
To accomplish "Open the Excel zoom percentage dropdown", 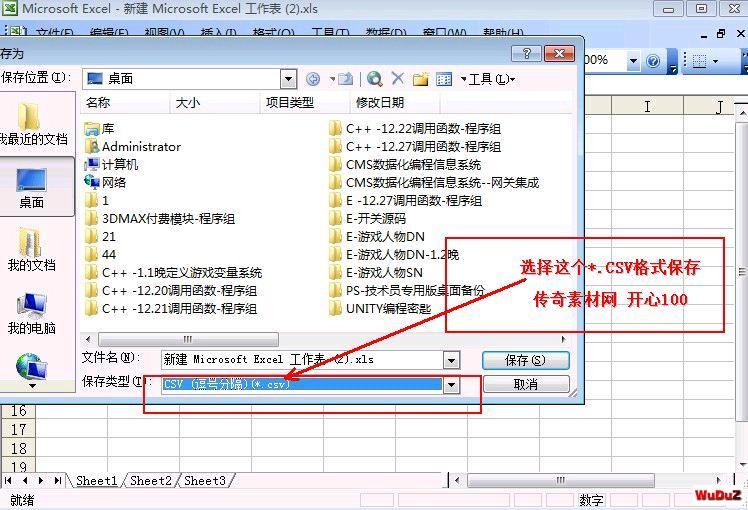I will (633, 61).
